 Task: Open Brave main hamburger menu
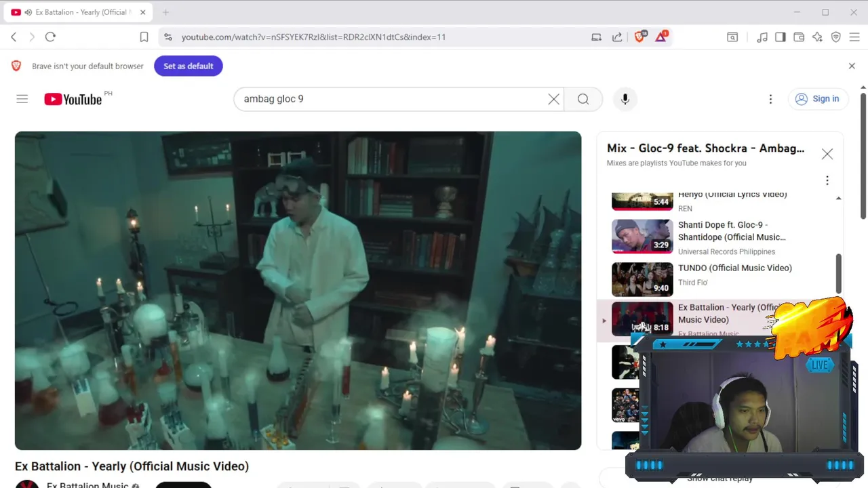click(854, 37)
